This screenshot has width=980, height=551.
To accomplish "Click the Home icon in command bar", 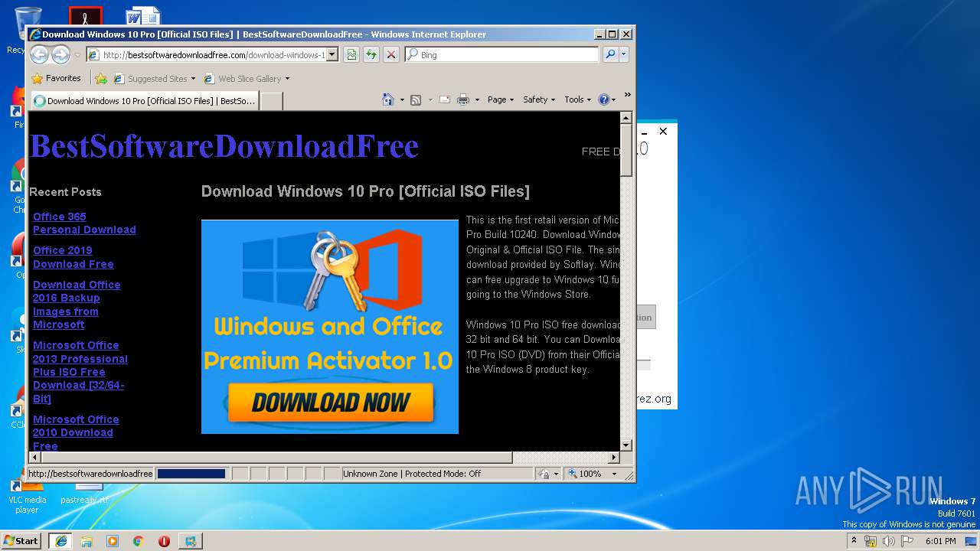I will [388, 99].
